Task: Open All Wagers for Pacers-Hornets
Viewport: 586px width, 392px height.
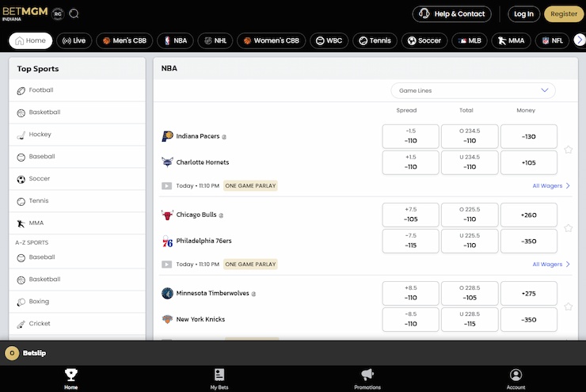Action: coord(551,186)
